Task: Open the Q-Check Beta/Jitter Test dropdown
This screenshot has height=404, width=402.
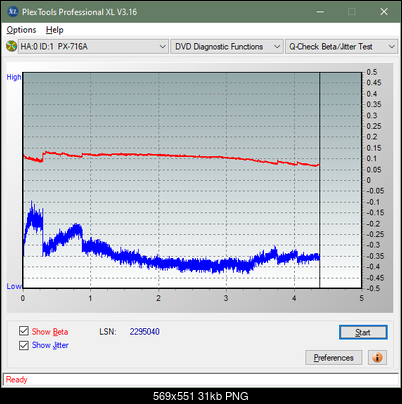Action: tap(341, 47)
